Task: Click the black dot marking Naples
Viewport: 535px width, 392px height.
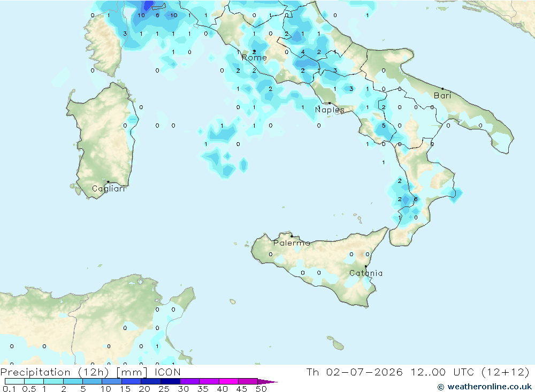Action: (x=330, y=103)
